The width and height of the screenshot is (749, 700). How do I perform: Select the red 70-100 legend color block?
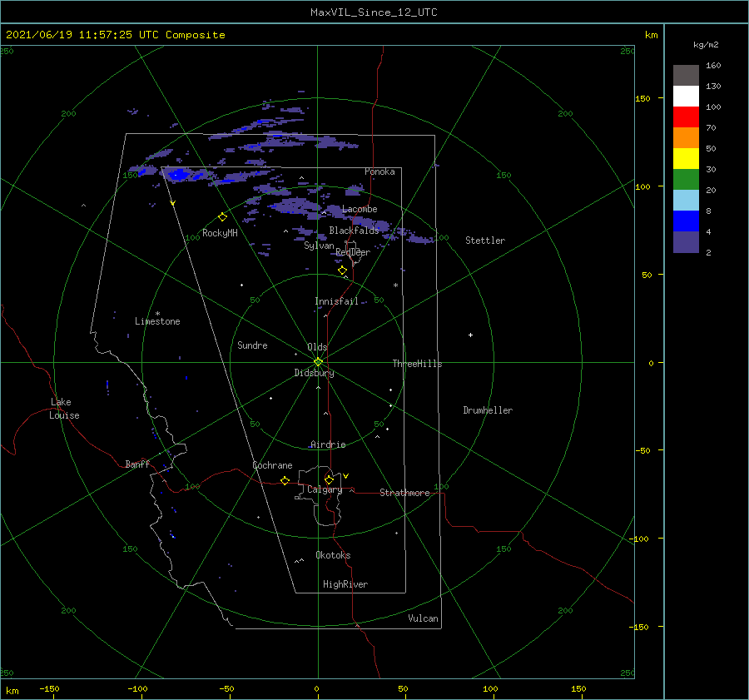click(686, 117)
